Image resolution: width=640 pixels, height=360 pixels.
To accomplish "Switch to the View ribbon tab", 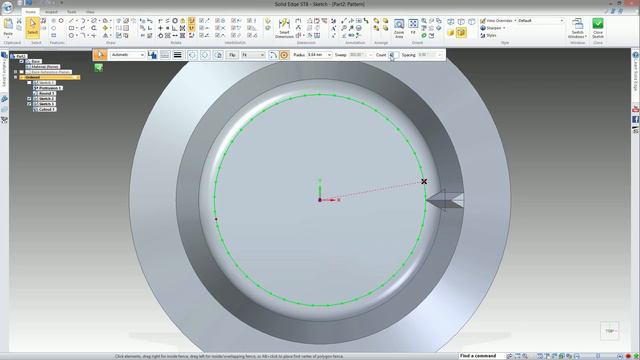I will tap(90, 12).
